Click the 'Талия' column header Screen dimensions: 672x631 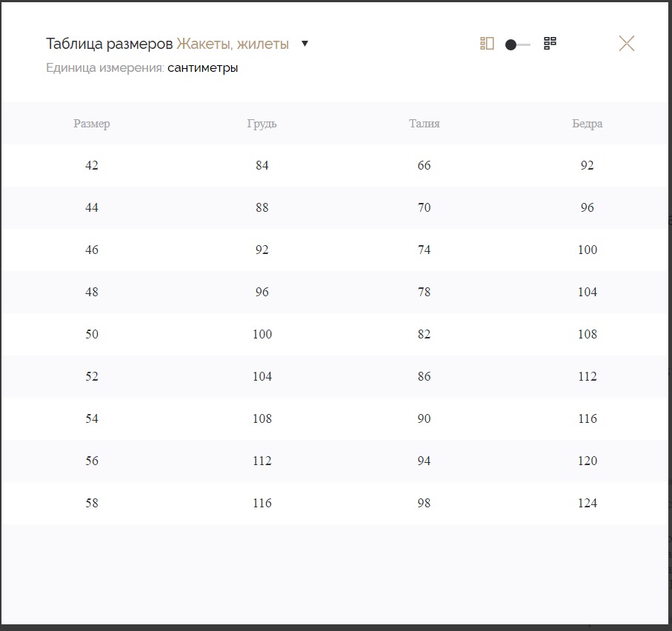pos(424,124)
